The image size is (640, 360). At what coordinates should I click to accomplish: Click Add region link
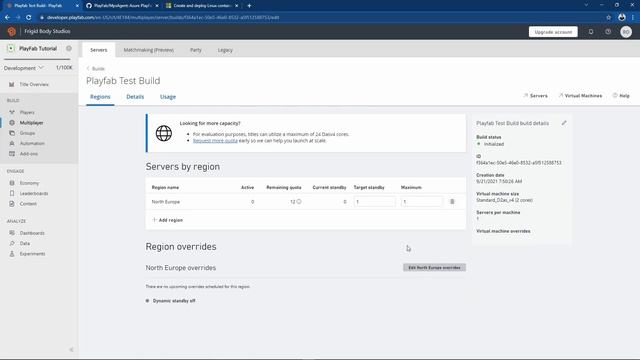(167, 220)
